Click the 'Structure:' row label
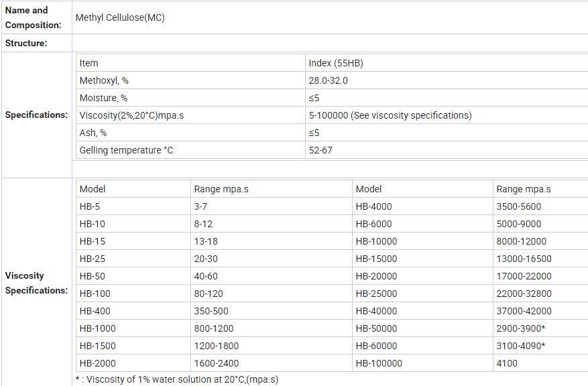This screenshot has height=386, width=588. [x=26, y=43]
